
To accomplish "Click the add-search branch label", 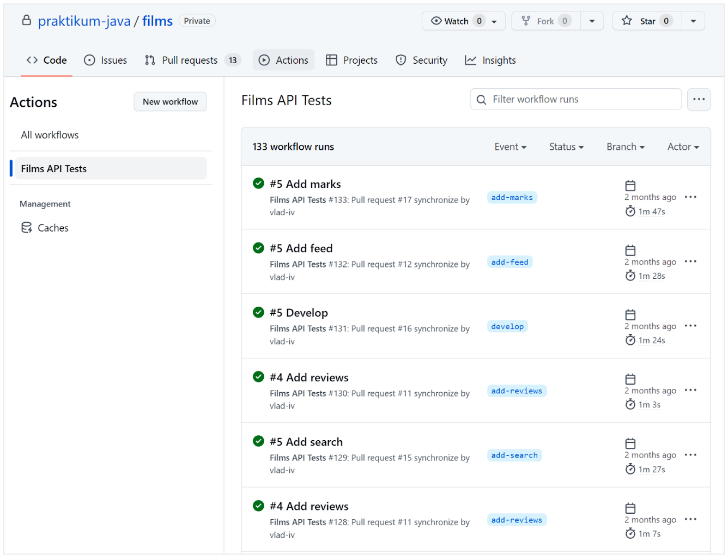I will [x=514, y=455].
